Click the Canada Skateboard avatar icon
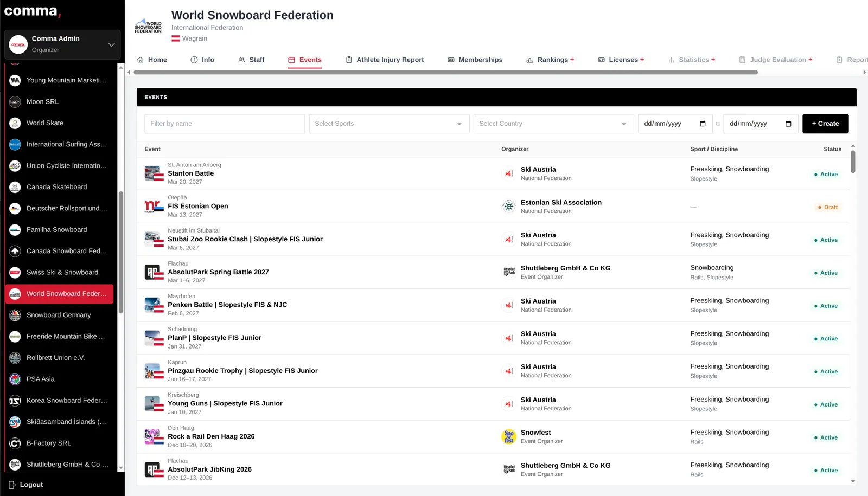The width and height of the screenshot is (868, 496). 15,187
